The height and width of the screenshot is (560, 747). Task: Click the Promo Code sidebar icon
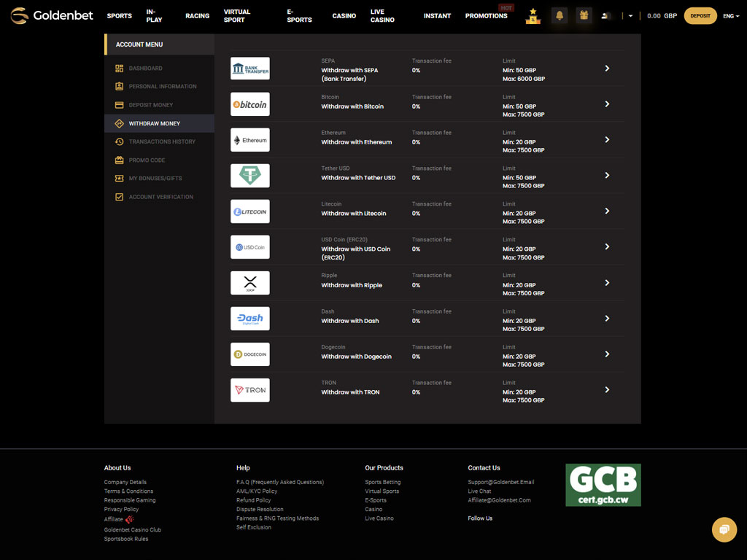(x=119, y=160)
